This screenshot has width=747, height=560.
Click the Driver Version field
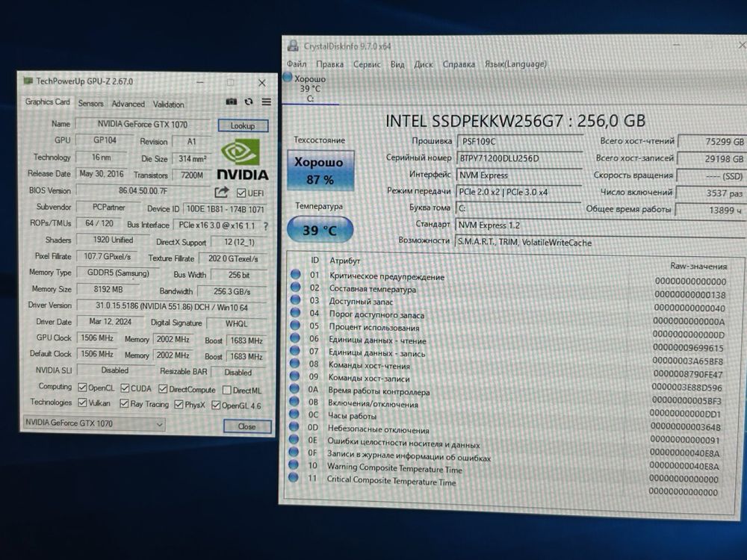point(172,307)
